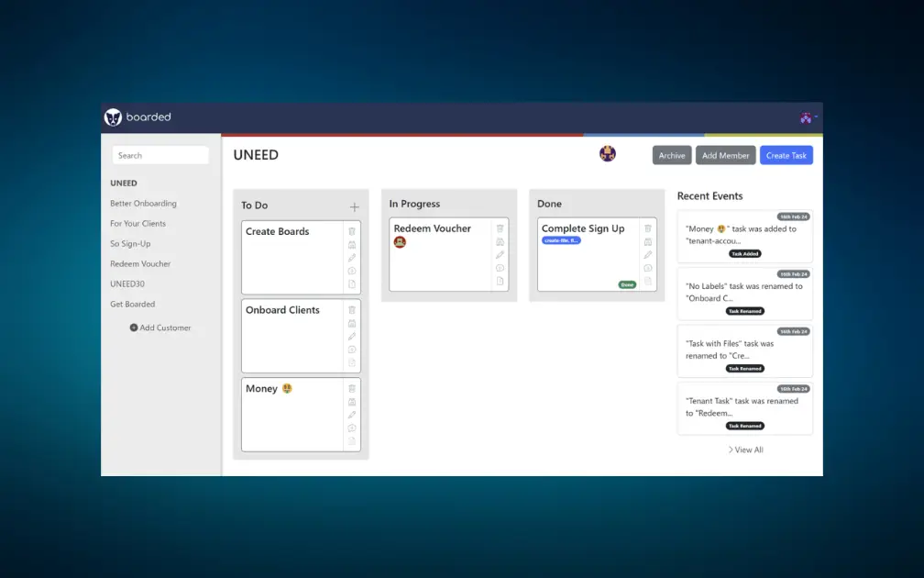Delete the Create Boards task via trash icon
The height and width of the screenshot is (578, 924).
[x=352, y=232]
